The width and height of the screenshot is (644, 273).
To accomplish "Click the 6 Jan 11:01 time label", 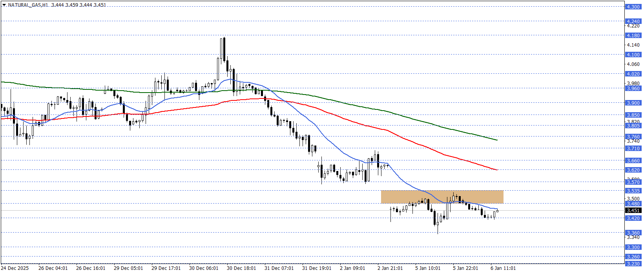I will (x=503, y=268).
